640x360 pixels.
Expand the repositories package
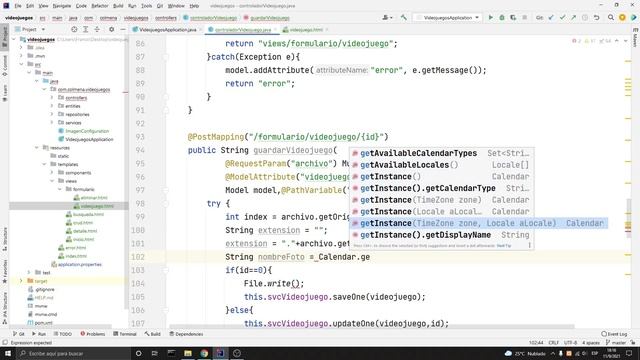52,114
